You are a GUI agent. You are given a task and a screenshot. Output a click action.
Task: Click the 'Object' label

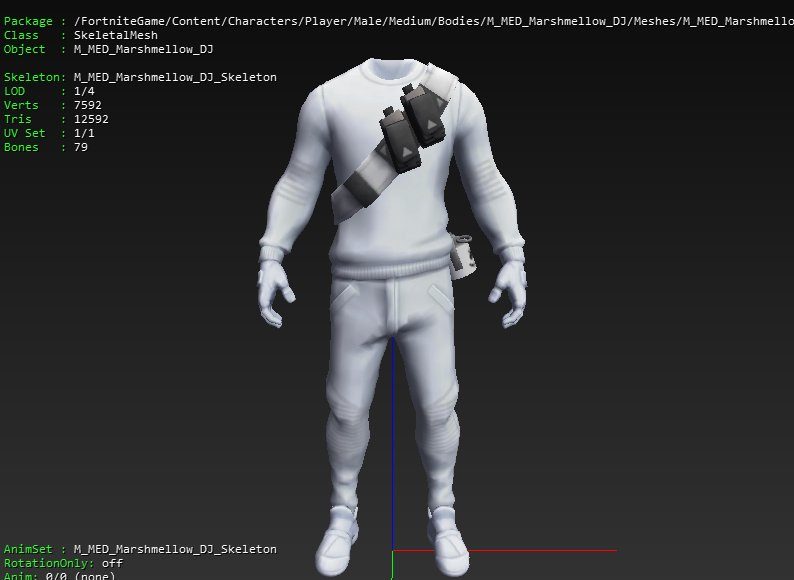[24, 49]
